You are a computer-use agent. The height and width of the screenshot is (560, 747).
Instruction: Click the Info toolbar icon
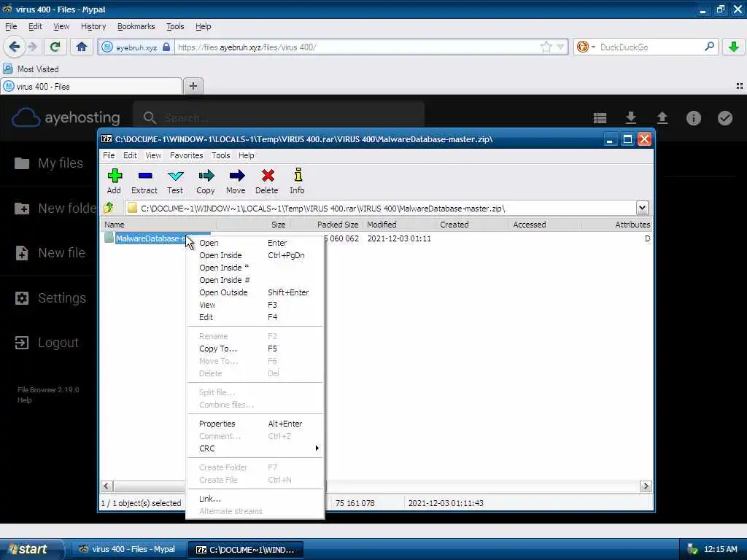(298, 181)
